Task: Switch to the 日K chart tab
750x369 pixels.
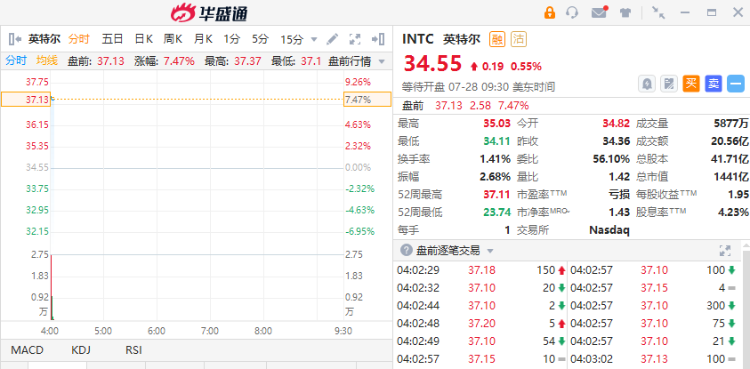Action: pyautogui.click(x=143, y=39)
